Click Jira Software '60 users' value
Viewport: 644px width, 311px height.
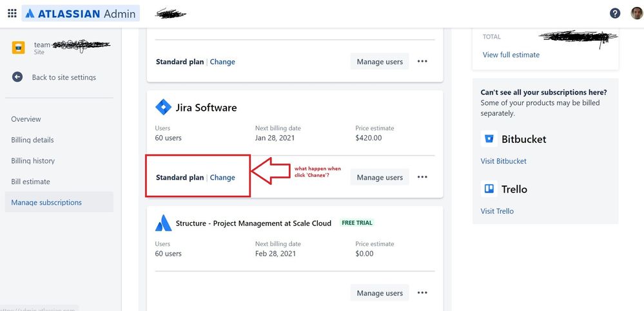coord(168,138)
